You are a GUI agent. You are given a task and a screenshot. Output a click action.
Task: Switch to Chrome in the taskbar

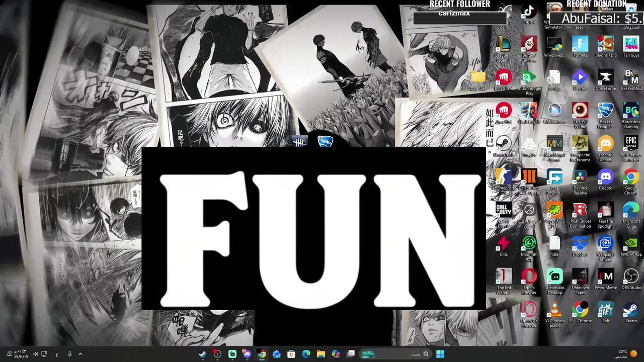pyautogui.click(x=262, y=354)
